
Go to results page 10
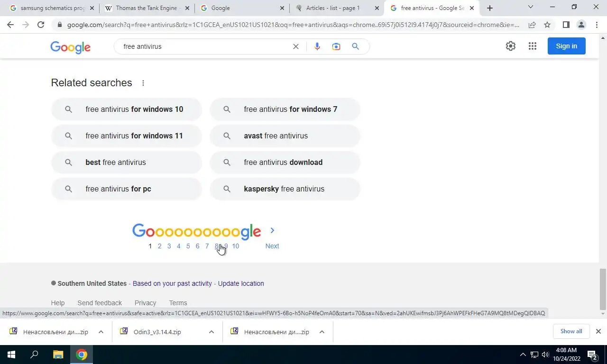[235, 246]
